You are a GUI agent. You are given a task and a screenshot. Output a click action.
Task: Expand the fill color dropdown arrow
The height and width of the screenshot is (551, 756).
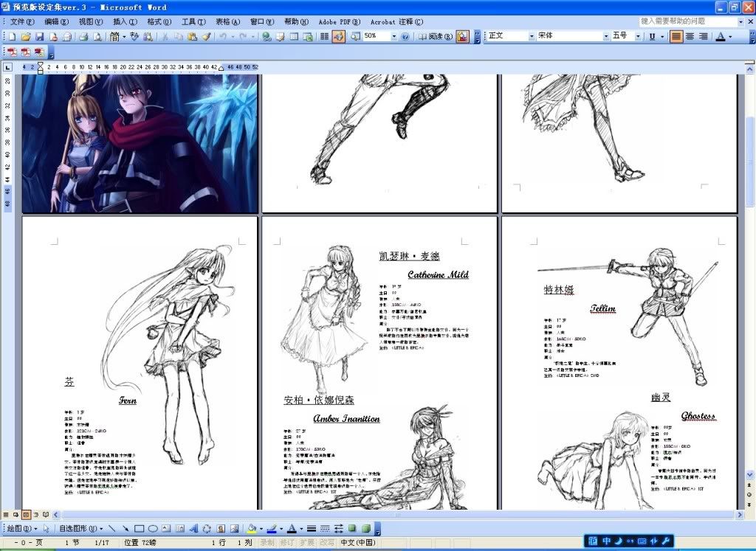click(261, 528)
